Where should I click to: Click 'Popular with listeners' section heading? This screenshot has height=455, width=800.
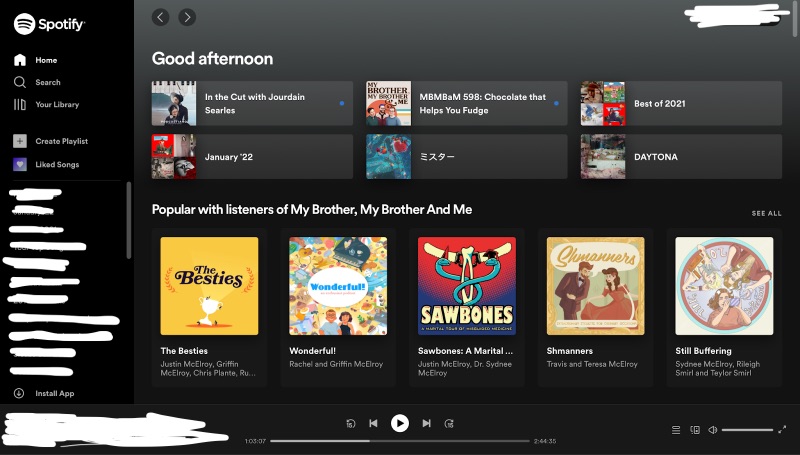tap(312, 210)
